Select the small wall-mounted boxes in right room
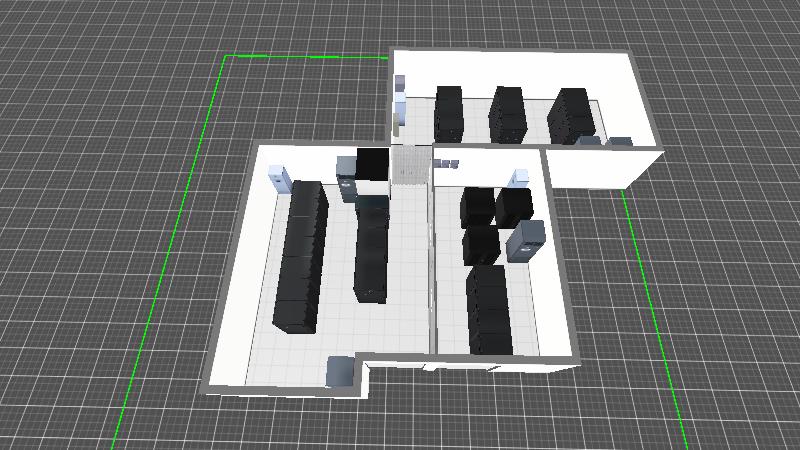The height and width of the screenshot is (450, 800). (450, 163)
